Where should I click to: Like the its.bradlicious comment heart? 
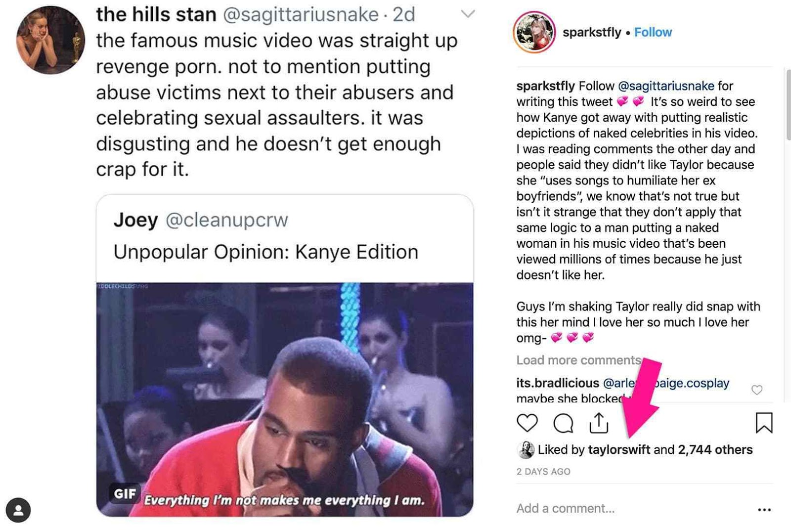[x=757, y=390]
